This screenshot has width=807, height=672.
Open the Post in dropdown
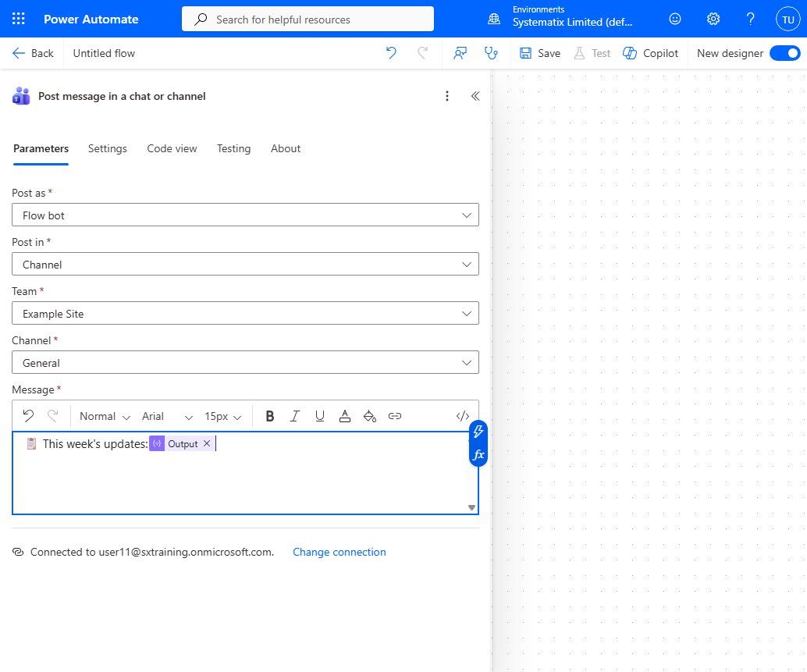(245, 264)
